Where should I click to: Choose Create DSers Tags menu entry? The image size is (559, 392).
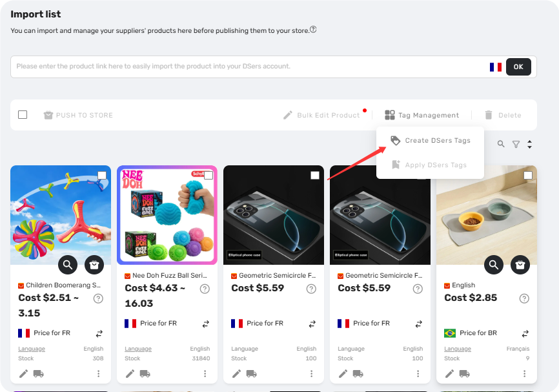[x=431, y=141]
